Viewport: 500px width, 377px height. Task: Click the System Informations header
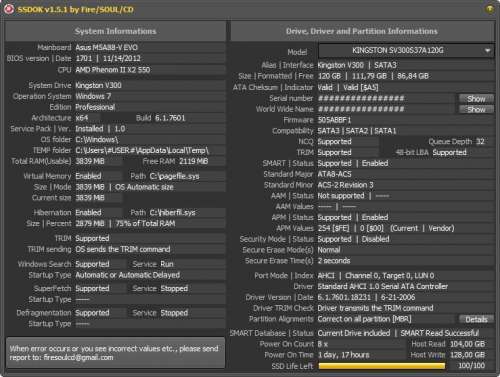(x=115, y=31)
